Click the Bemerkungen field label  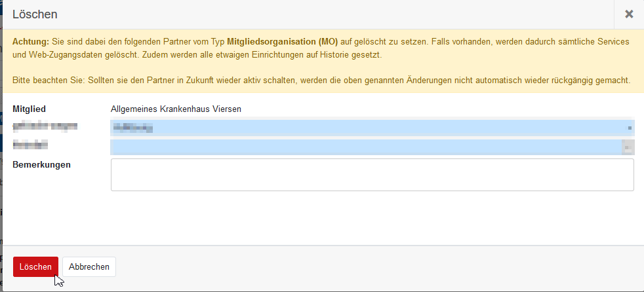pos(41,164)
